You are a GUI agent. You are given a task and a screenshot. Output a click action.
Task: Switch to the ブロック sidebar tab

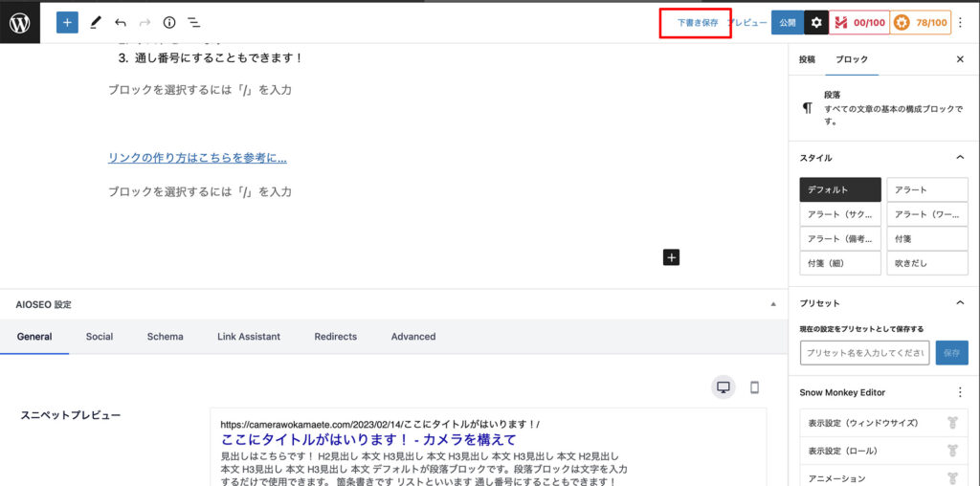[852, 59]
